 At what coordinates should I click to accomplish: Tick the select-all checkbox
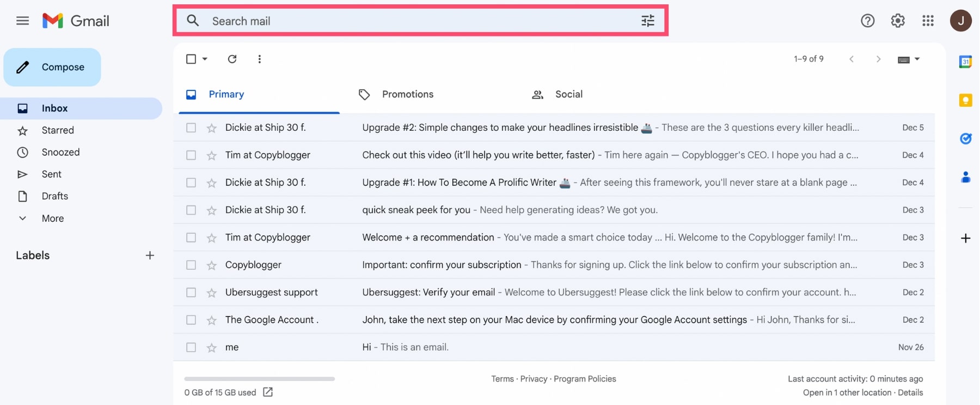point(191,59)
